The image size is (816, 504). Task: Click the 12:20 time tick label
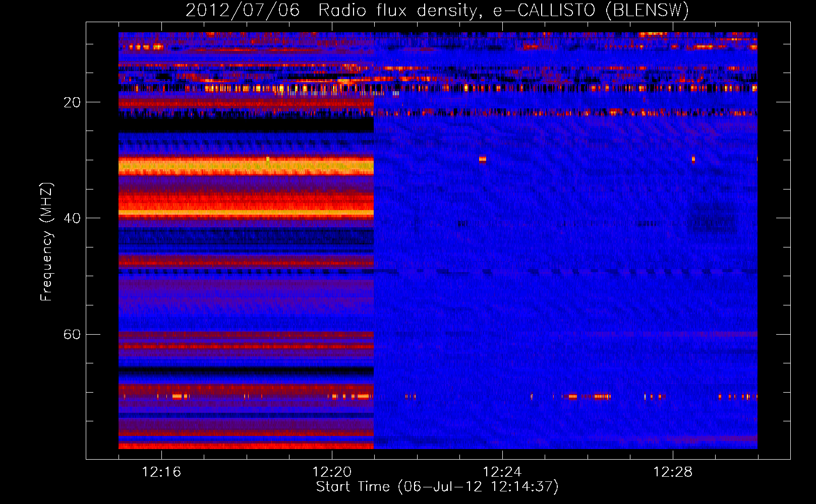click(x=332, y=472)
